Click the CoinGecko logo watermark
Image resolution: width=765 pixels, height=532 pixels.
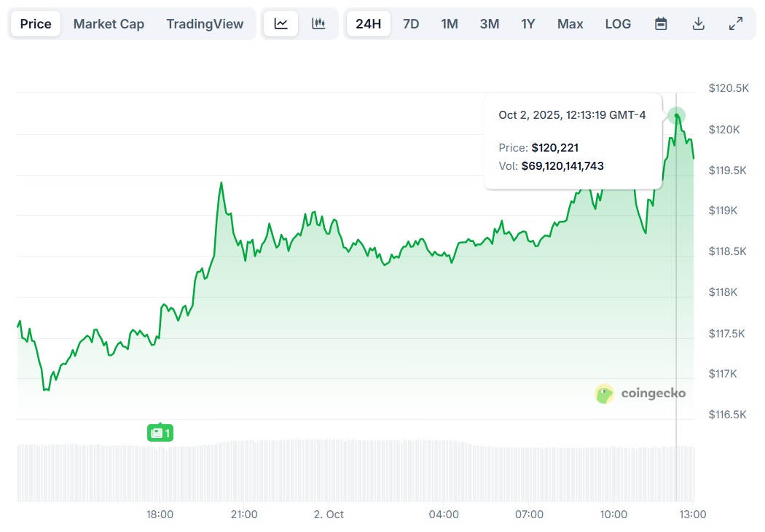(640, 394)
